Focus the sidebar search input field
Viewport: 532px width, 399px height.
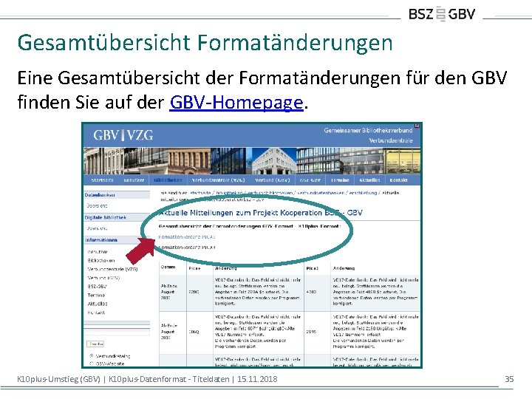pyautogui.click(x=117, y=332)
